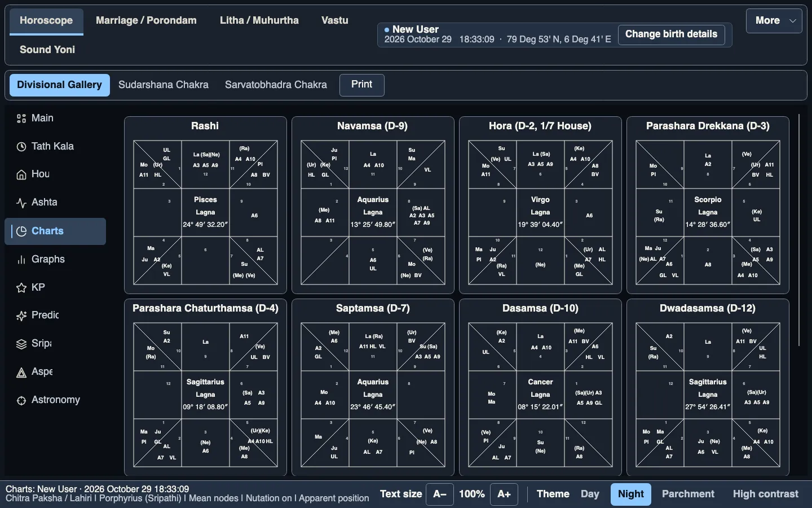Open the Marriage / Porondam tab

[146, 21]
